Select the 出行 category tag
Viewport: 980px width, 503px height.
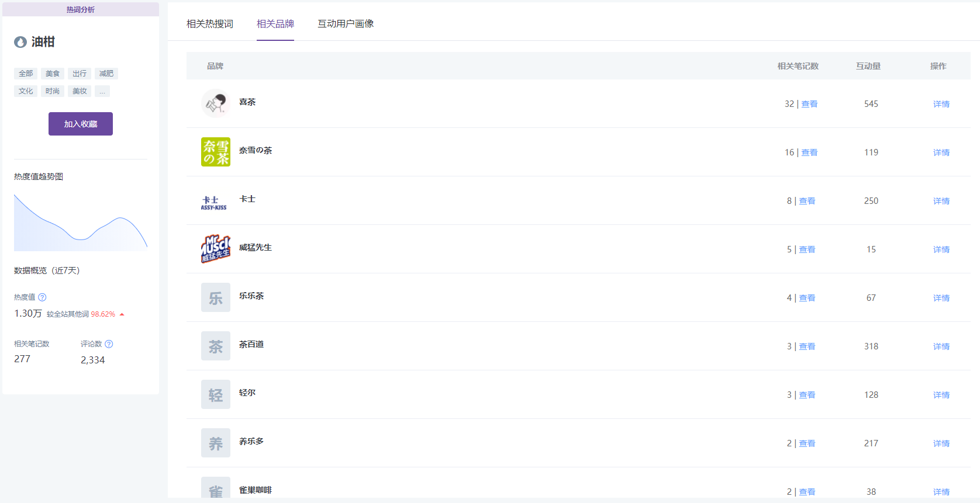[80, 74]
